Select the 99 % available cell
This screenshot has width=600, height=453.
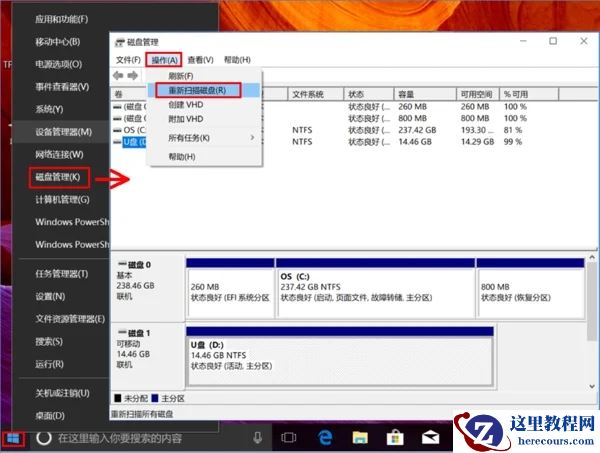(513, 142)
